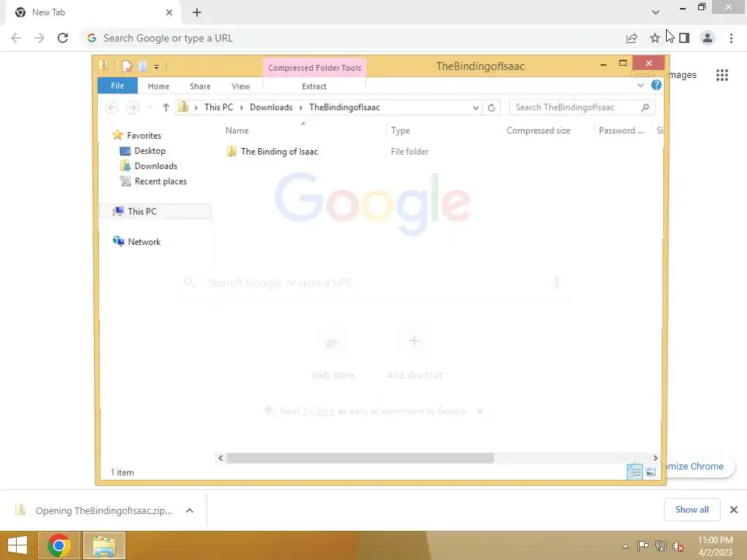Refresh the Explorer folder view
This screenshot has width=747, height=560.
(492, 108)
